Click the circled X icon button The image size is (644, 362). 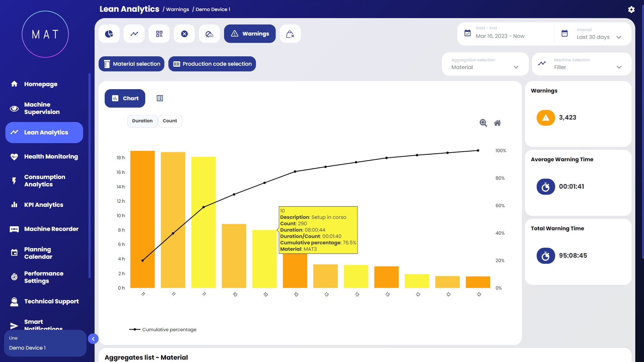(x=184, y=34)
